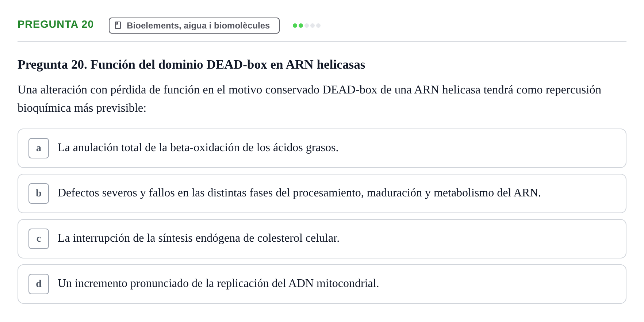Select answer letter box 'd'
The image size is (644, 322).
[39, 284]
